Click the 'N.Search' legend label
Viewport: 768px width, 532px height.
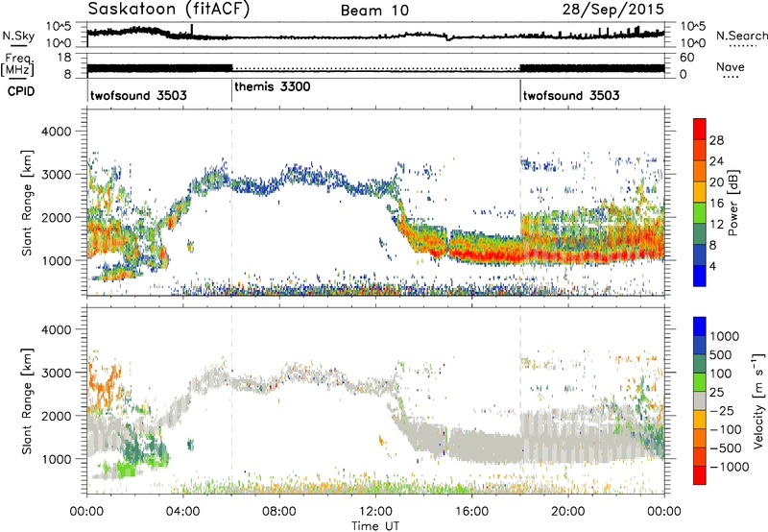point(742,36)
